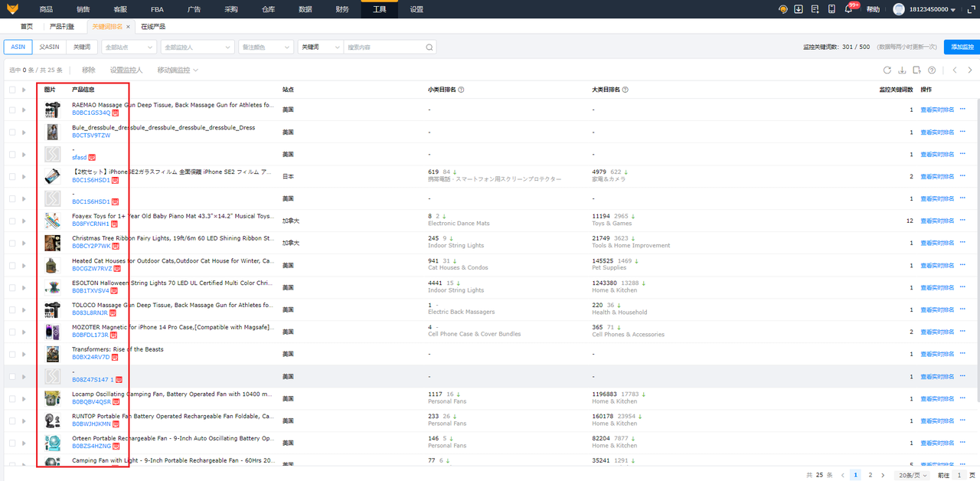Image resolution: width=980 pixels, height=481 pixels.
Task: Click the 添加监控 button
Action: coord(962,47)
